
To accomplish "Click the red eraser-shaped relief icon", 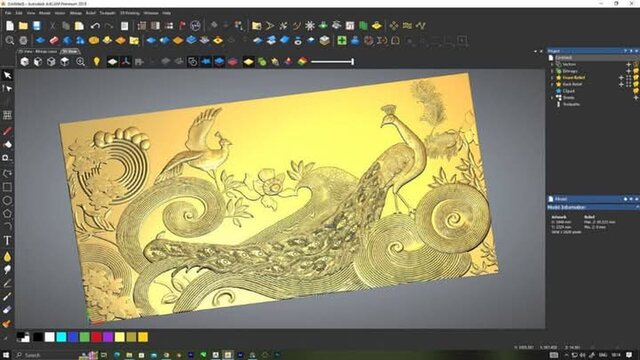I will [x=54, y=40].
